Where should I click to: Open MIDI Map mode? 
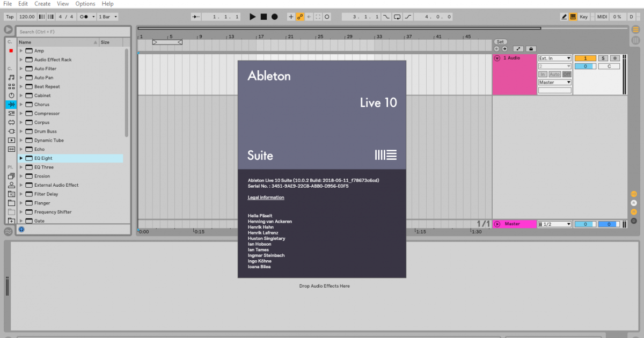click(x=602, y=17)
